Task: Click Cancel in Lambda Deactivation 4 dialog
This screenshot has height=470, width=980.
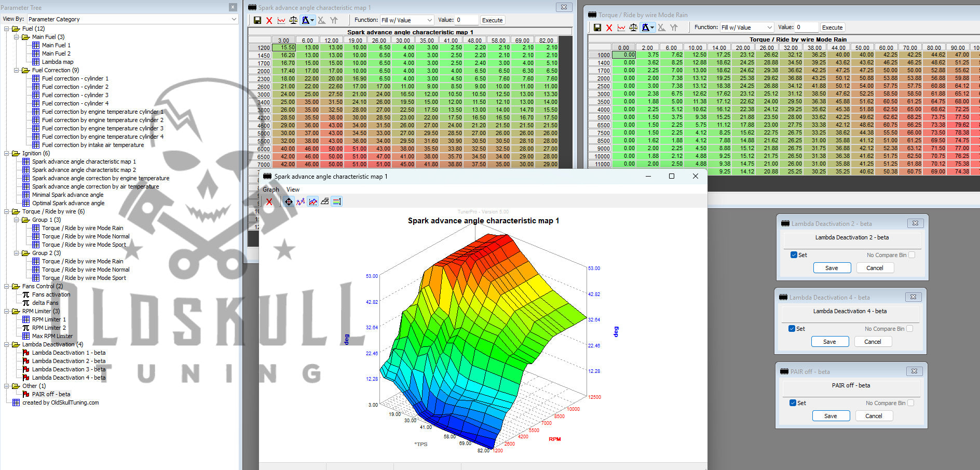Action: tap(873, 342)
